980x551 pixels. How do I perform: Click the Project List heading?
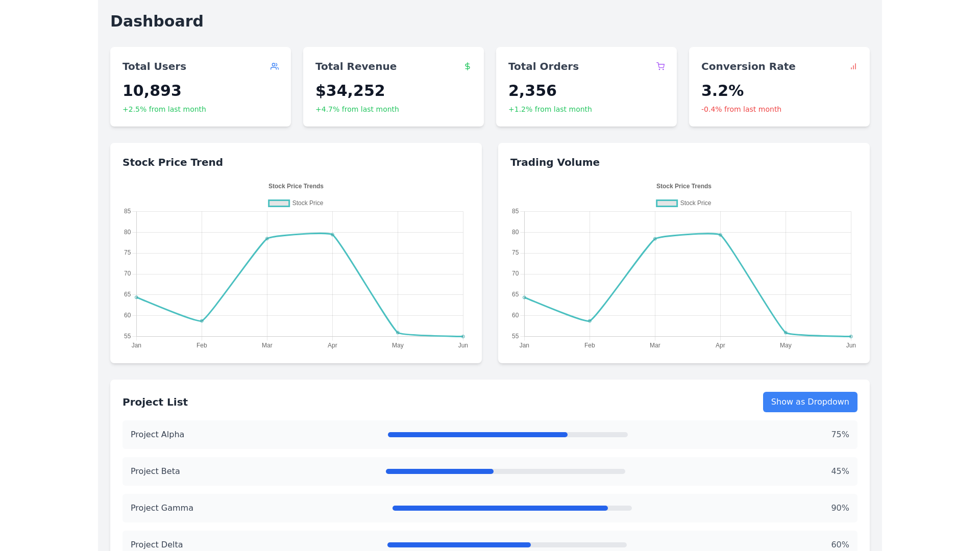pos(155,402)
